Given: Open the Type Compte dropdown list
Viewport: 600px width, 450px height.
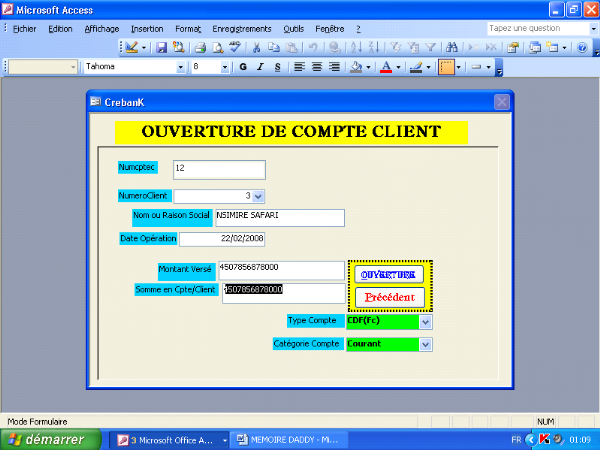Looking at the screenshot, I should [426, 322].
